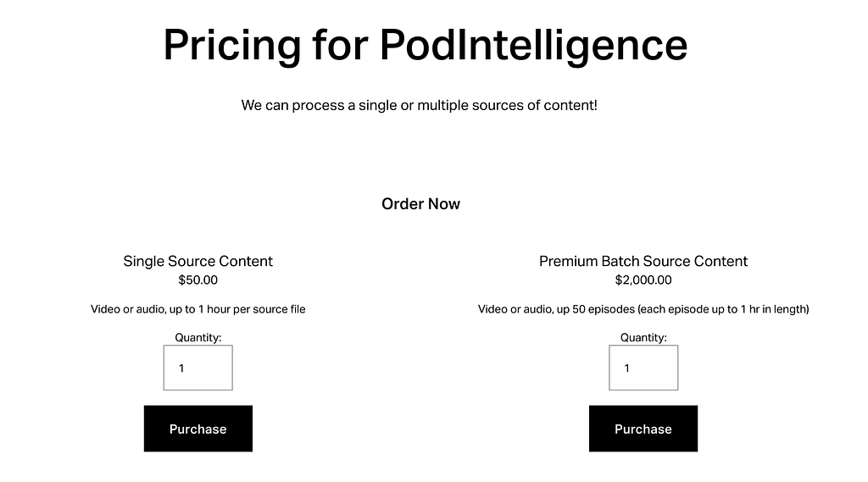This screenshot has width=868, height=482.
Task: Click the "Order Now" heading
Action: point(420,204)
